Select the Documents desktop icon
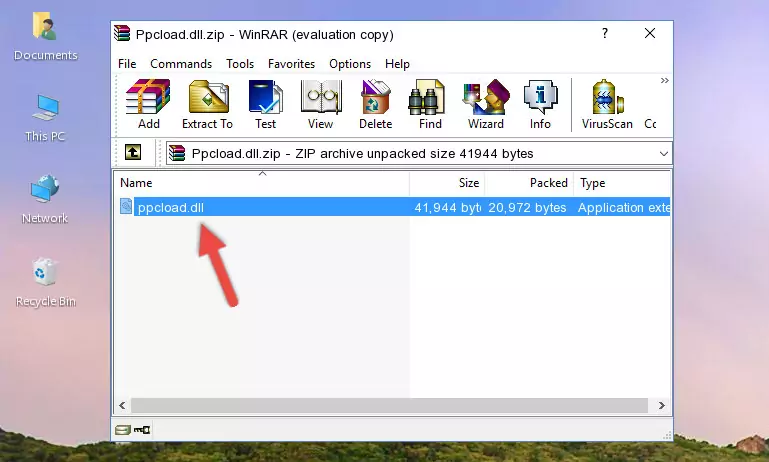769x462 pixels. pyautogui.click(x=45, y=37)
